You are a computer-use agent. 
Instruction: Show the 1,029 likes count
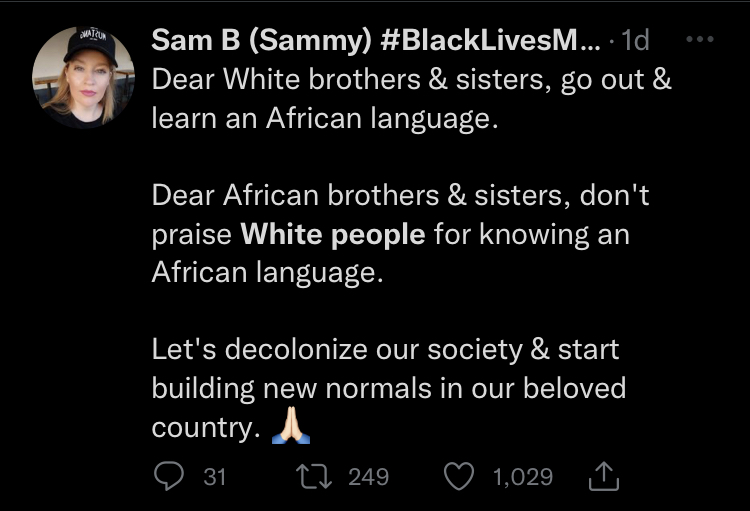pyautogui.click(x=522, y=477)
